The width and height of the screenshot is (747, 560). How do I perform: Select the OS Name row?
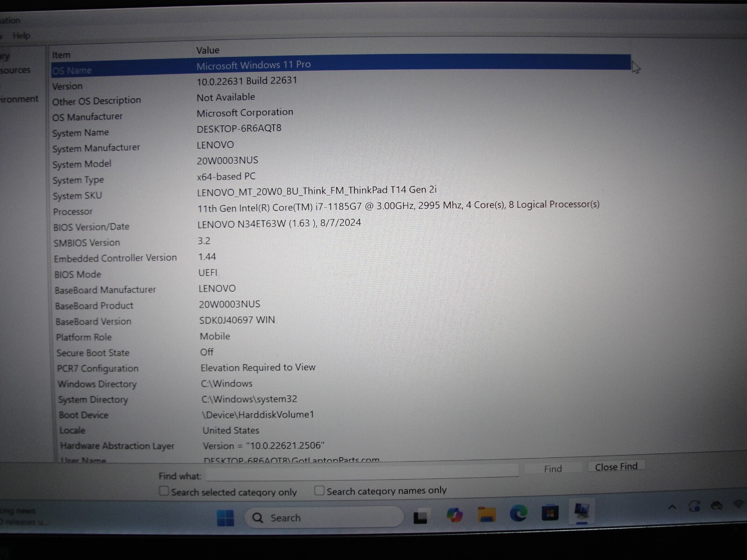point(341,67)
